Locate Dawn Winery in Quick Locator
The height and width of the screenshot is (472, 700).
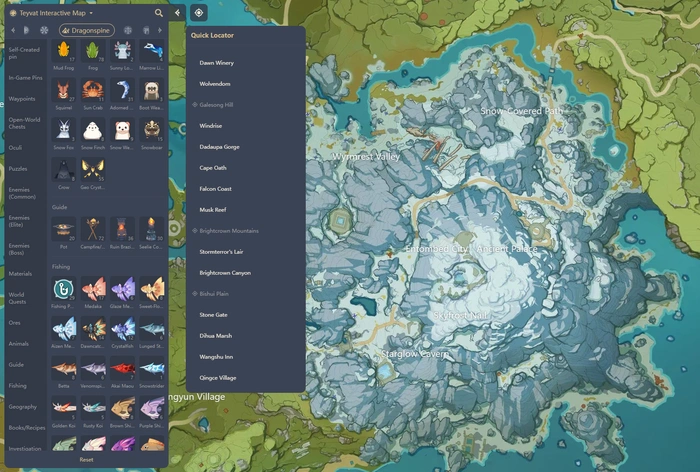(x=217, y=63)
